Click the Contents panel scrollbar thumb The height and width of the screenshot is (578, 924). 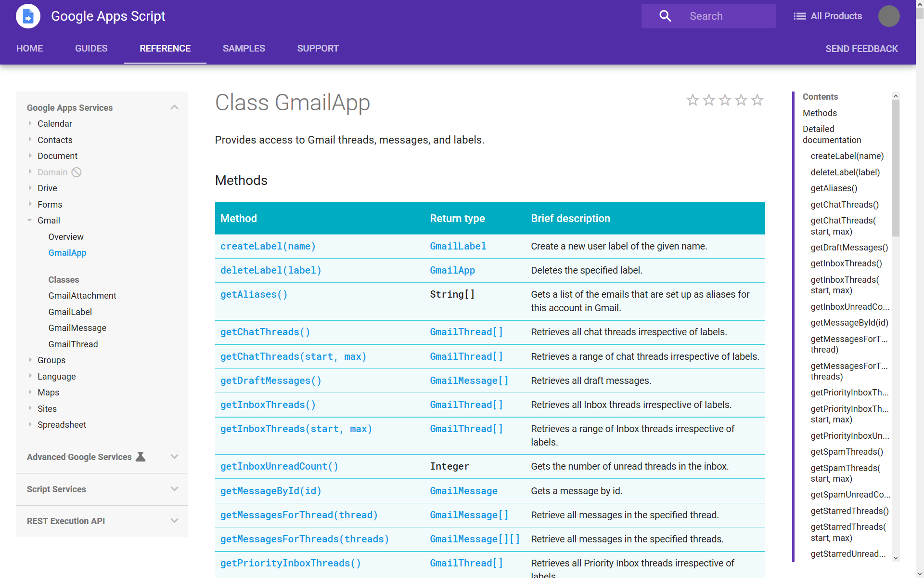896,168
